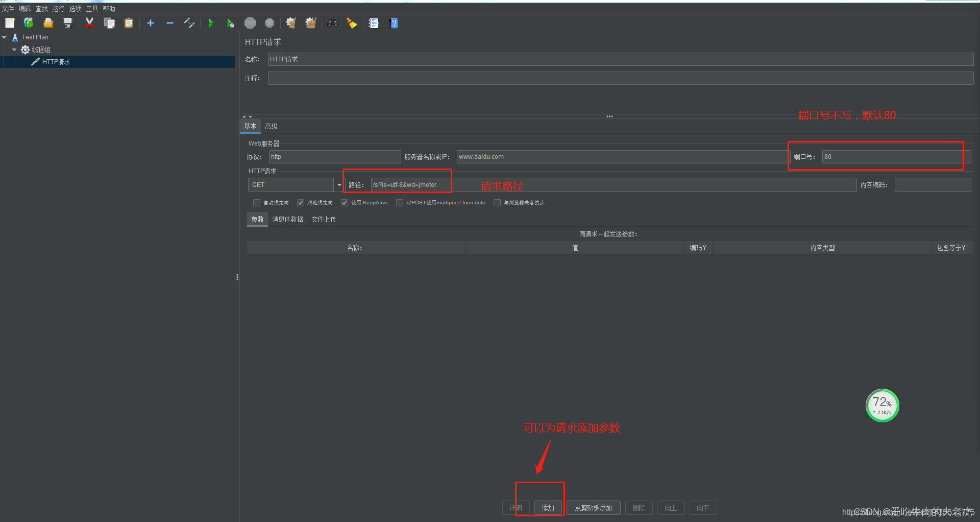This screenshot has width=980, height=522.
Task: Collapse the Test Plan tree node
Action: point(5,37)
